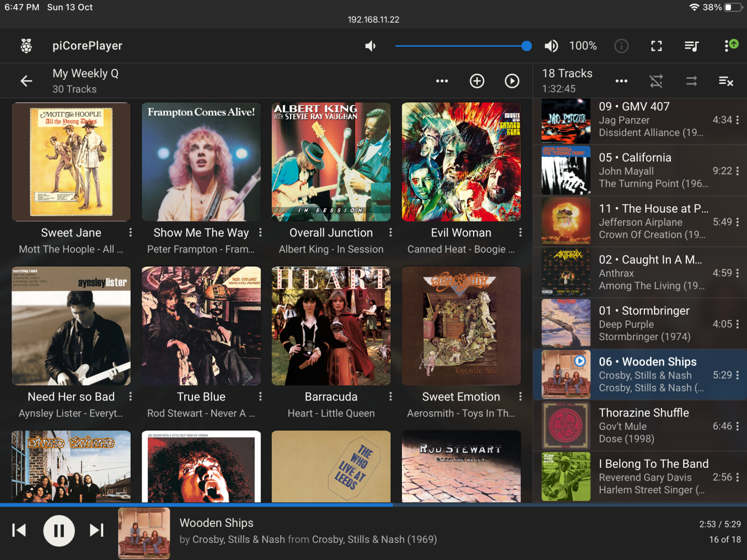Image resolution: width=747 pixels, height=560 pixels.
Task: Play Thorazine Shuffle by Gov't Mule
Action: 640,426
